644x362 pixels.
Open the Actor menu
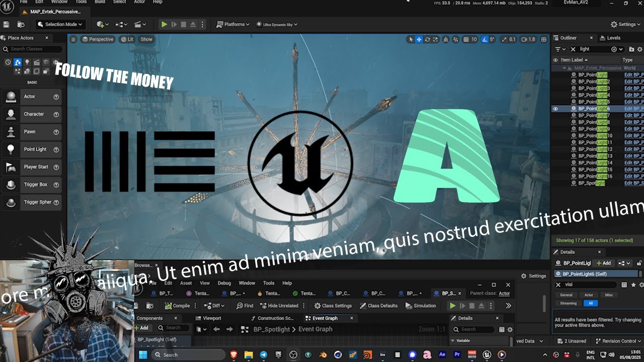click(x=138, y=2)
